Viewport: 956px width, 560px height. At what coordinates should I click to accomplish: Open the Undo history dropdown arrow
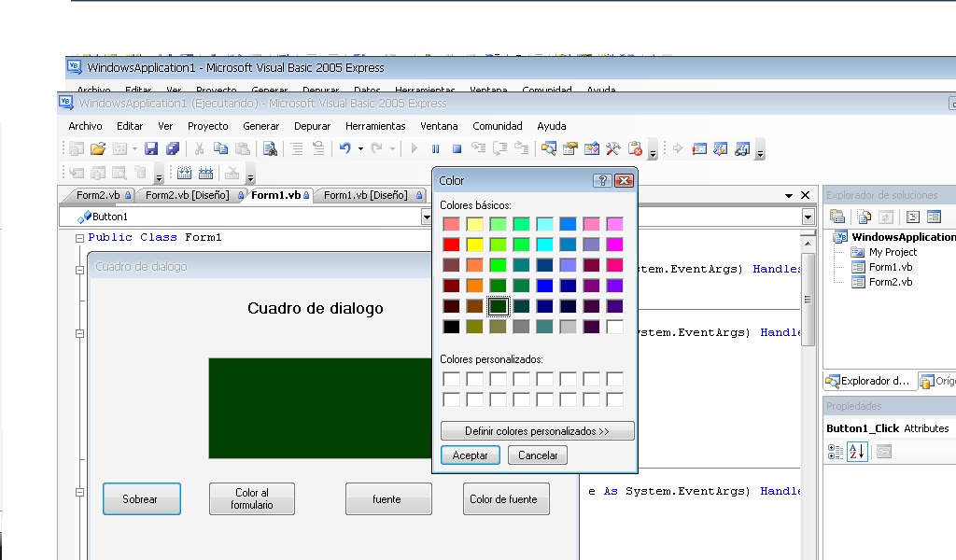360,148
